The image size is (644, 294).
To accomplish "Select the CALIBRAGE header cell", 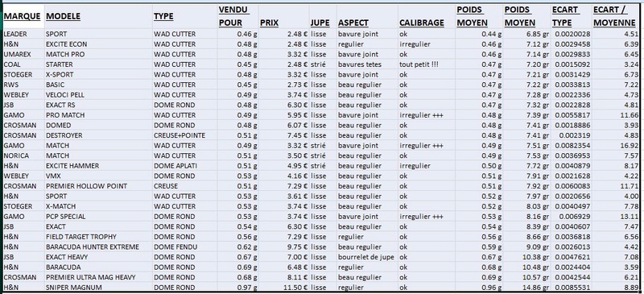I will [427, 16].
